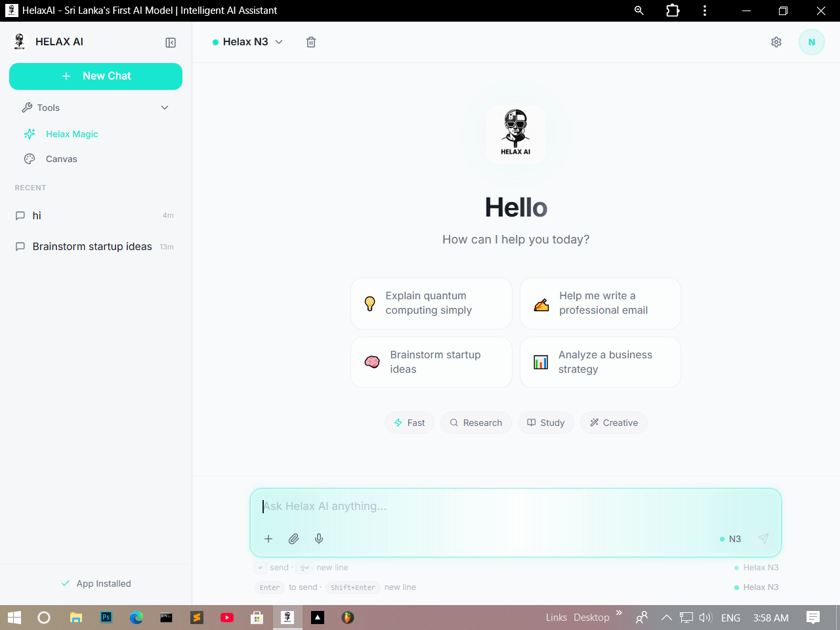Image resolution: width=840 pixels, height=630 pixels.
Task: Click the 13m timestamp in recent chats
Action: click(x=167, y=247)
